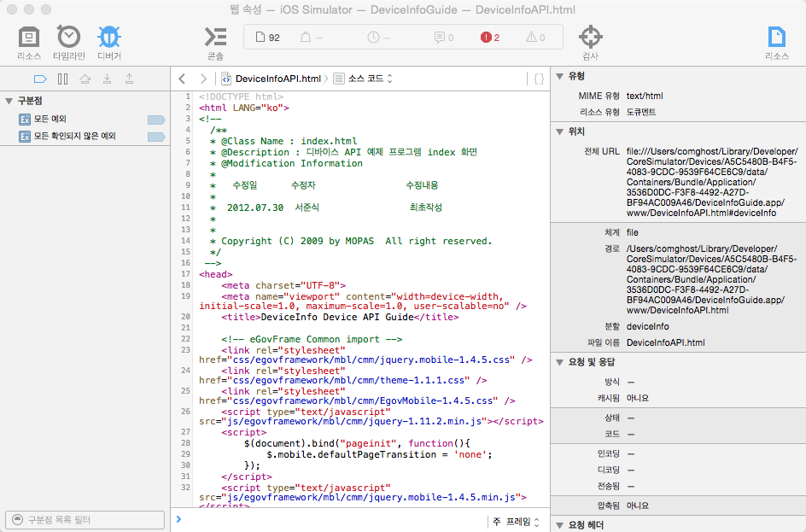Click the red errors count indicator
The width and height of the screenshot is (806, 532).
[490, 38]
